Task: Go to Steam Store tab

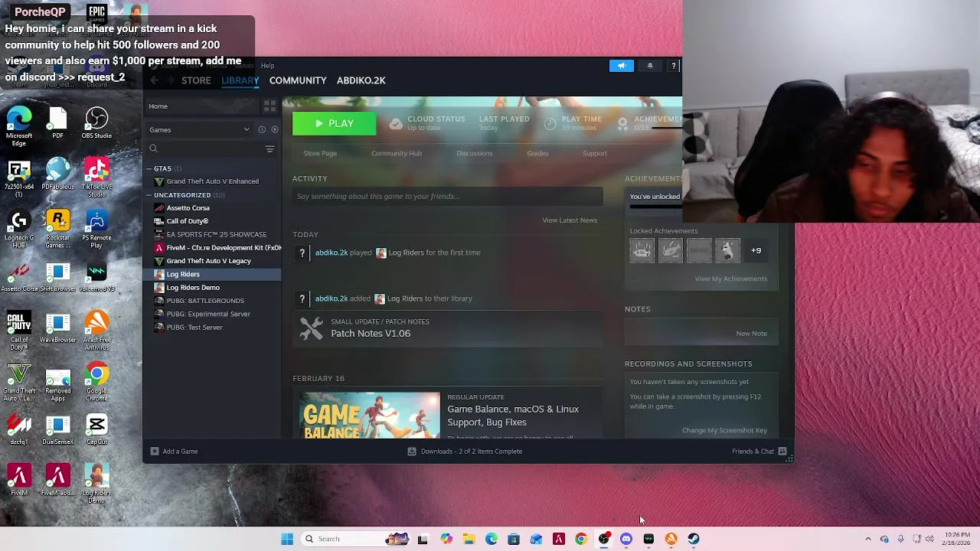Action: (196, 80)
